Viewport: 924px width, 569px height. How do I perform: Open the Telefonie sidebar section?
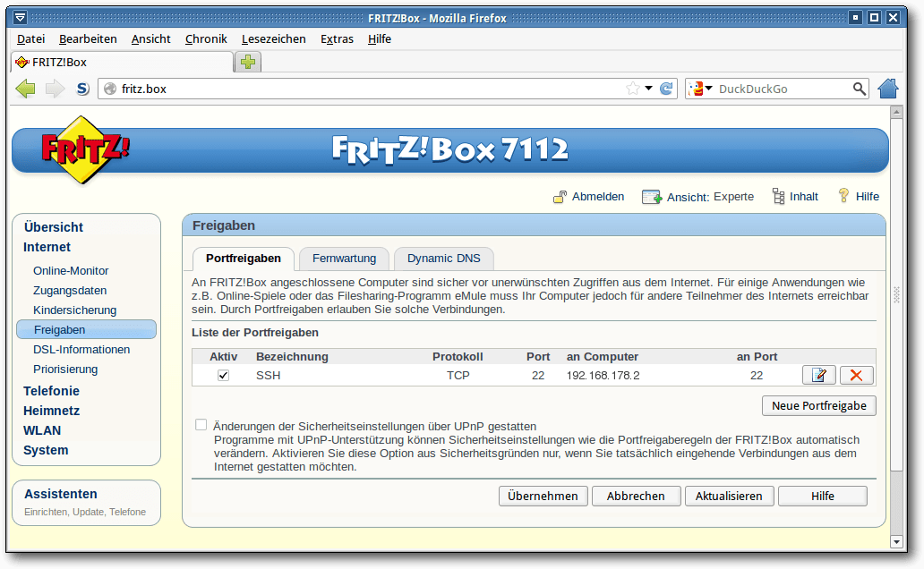pyautogui.click(x=51, y=391)
